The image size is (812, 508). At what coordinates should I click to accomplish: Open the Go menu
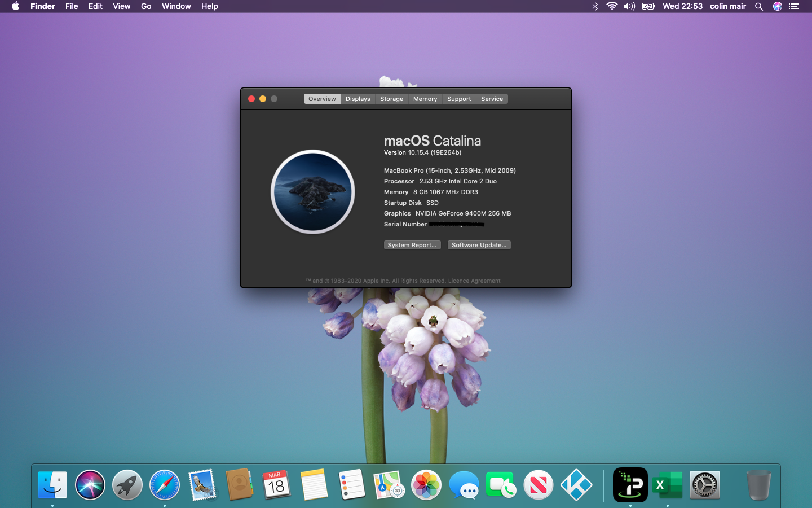(146, 6)
